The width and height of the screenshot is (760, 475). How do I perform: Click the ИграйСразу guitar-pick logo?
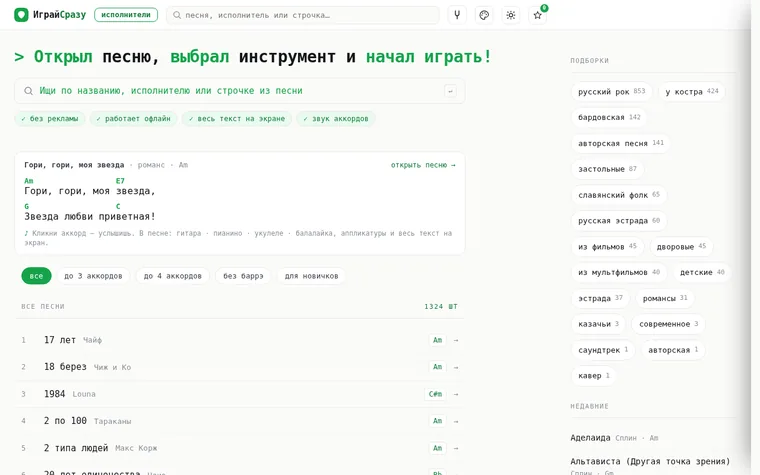click(x=21, y=15)
